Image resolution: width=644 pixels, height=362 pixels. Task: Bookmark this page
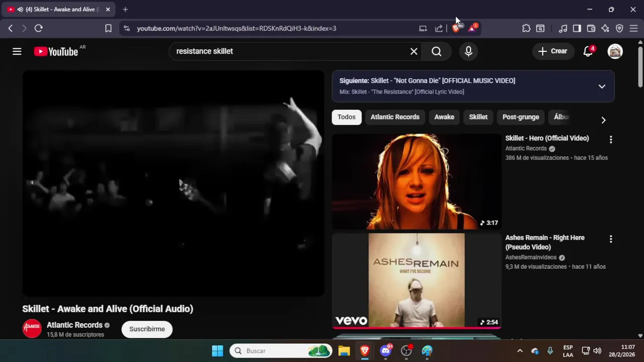(108, 28)
